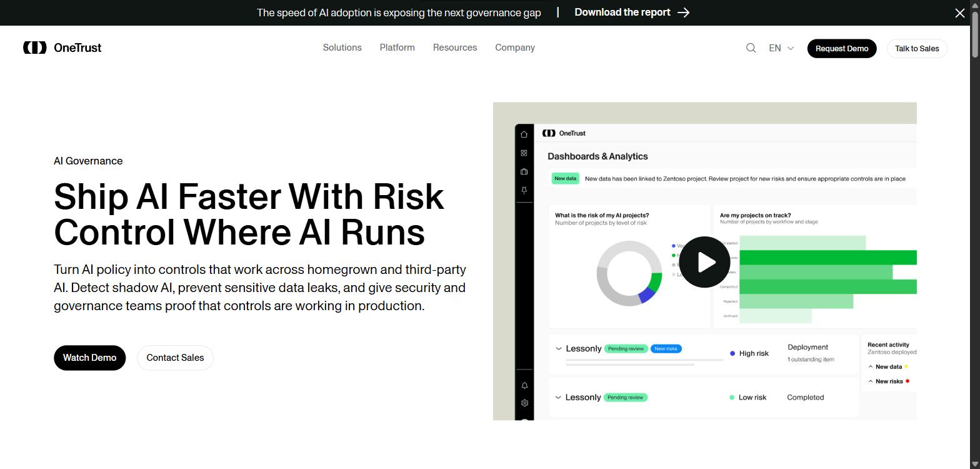The height and width of the screenshot is (469, 980).
Task: Click Pending review badge in High risk row
Action: [x=626, y=349]
